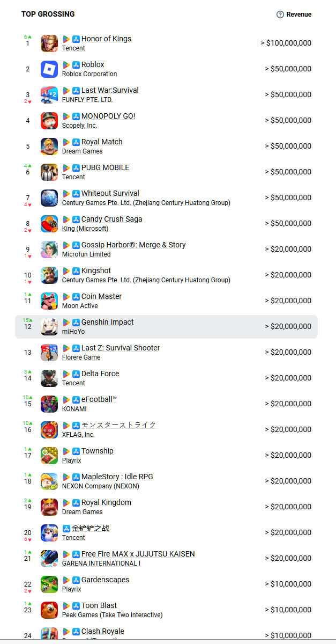336x644 pixels.
Task: Open the Honor of Kings app icon
Action: (x=49, y=43)
